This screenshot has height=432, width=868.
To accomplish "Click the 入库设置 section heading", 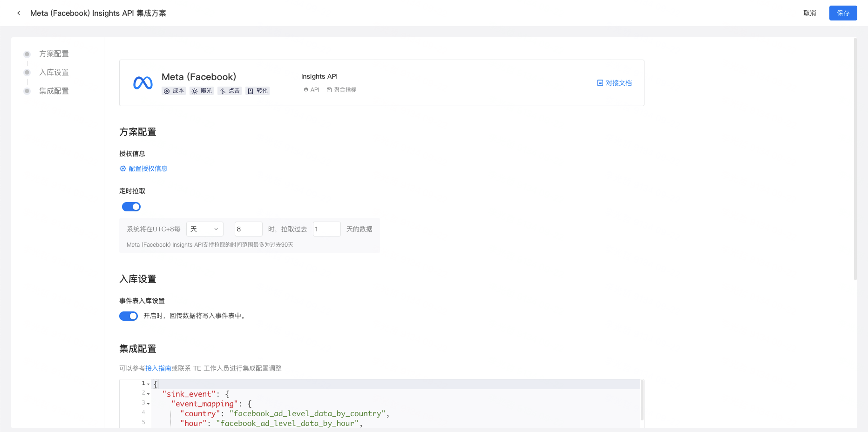I will tap(138, 279).
